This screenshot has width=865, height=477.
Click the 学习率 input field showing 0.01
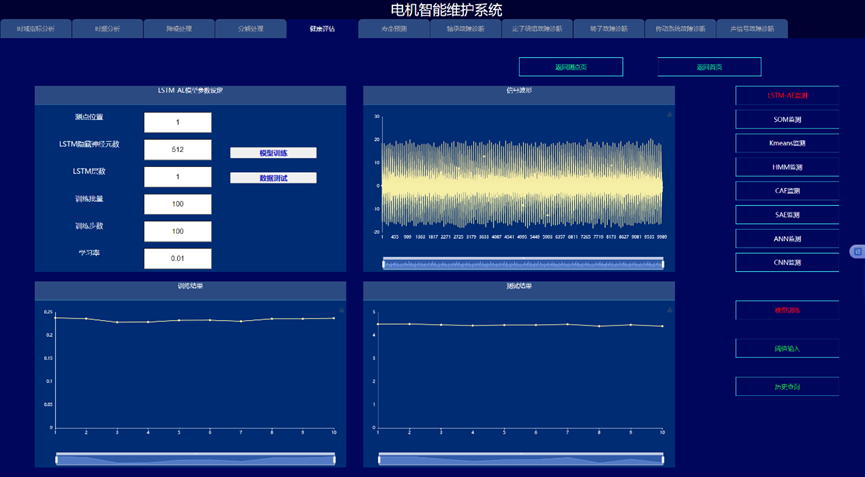coord(177,258)
